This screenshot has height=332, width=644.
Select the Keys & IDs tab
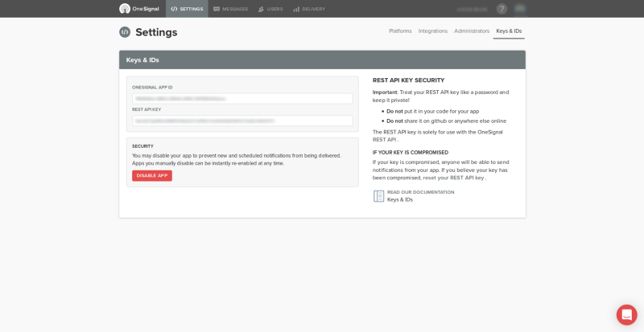509,31
